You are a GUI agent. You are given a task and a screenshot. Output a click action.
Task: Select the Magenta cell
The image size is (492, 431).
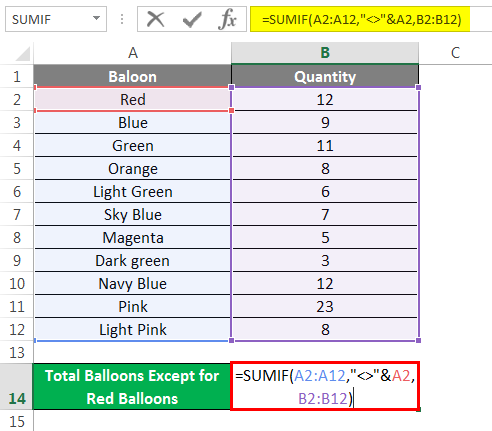(x=132, y=237)
